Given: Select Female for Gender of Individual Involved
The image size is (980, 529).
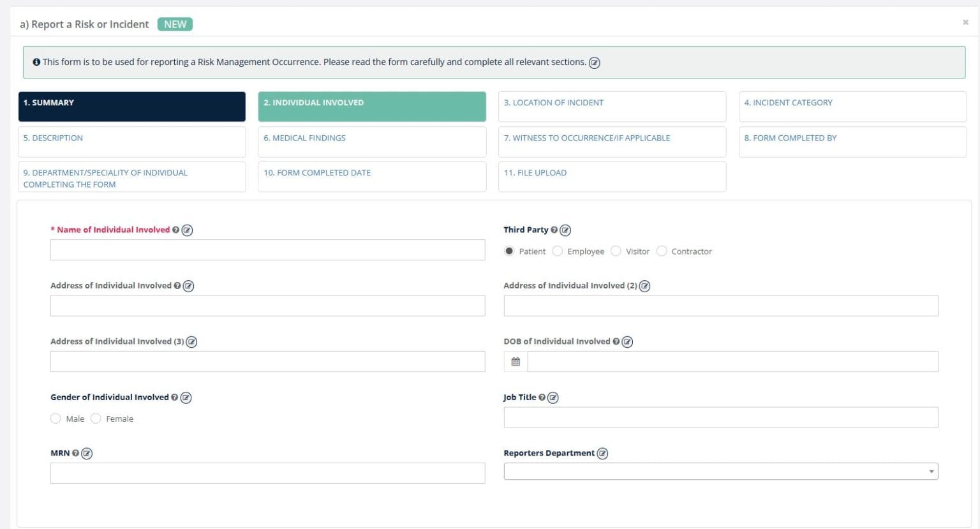Looking at the screenshot, I should click(96, 418).
